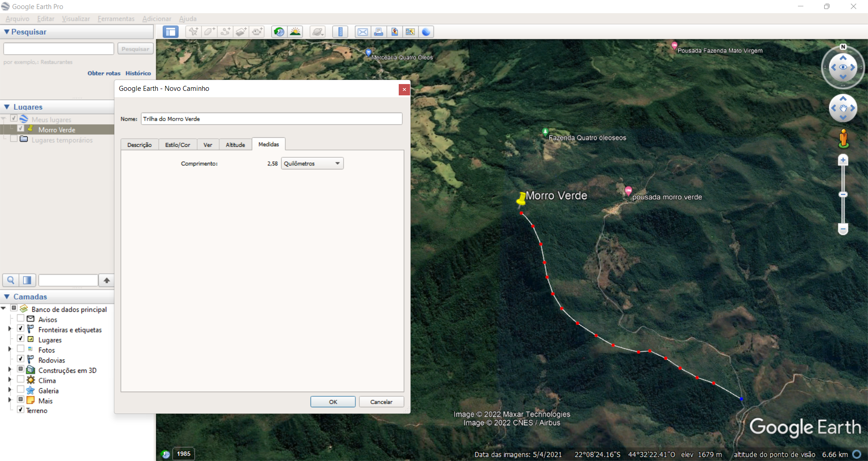The width and height of the screenshot is (868, 461).
Task: Click the Print icon
Action: 379,32
